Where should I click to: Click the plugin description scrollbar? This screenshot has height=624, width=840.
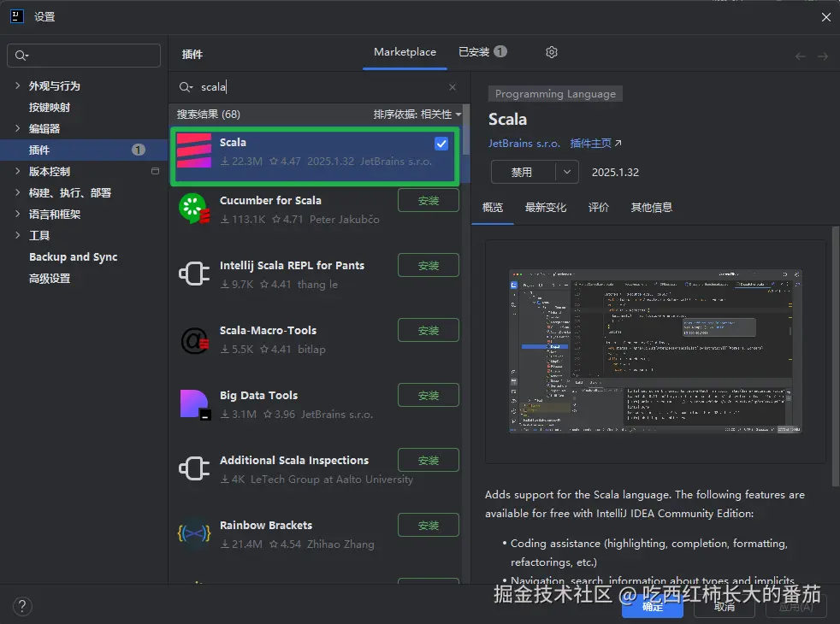836,356
